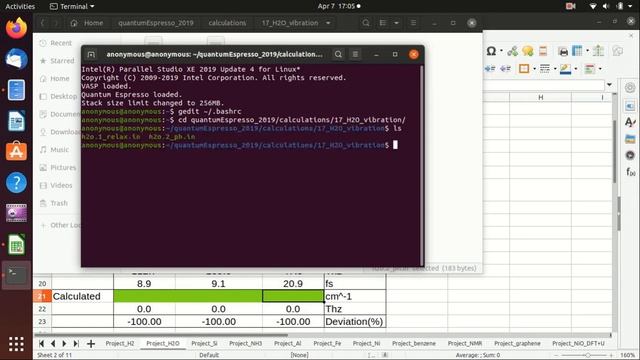Switch to Project_benzene sheet tab

(413, 343)
